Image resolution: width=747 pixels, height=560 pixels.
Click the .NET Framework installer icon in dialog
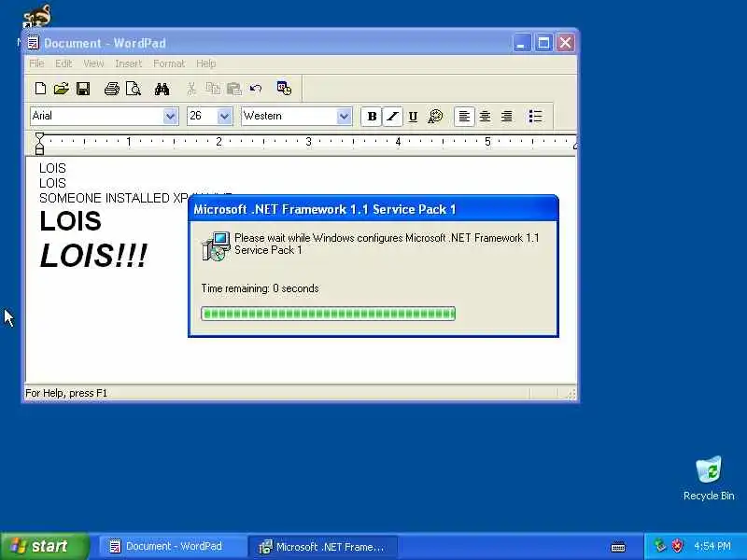coord(216,245)
